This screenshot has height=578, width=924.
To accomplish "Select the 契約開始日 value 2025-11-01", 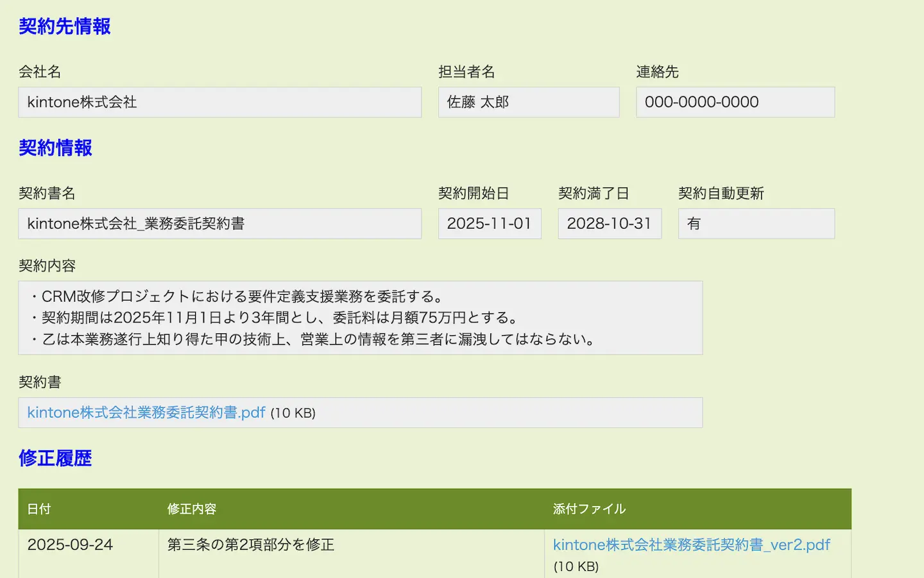I will point(489,223).
